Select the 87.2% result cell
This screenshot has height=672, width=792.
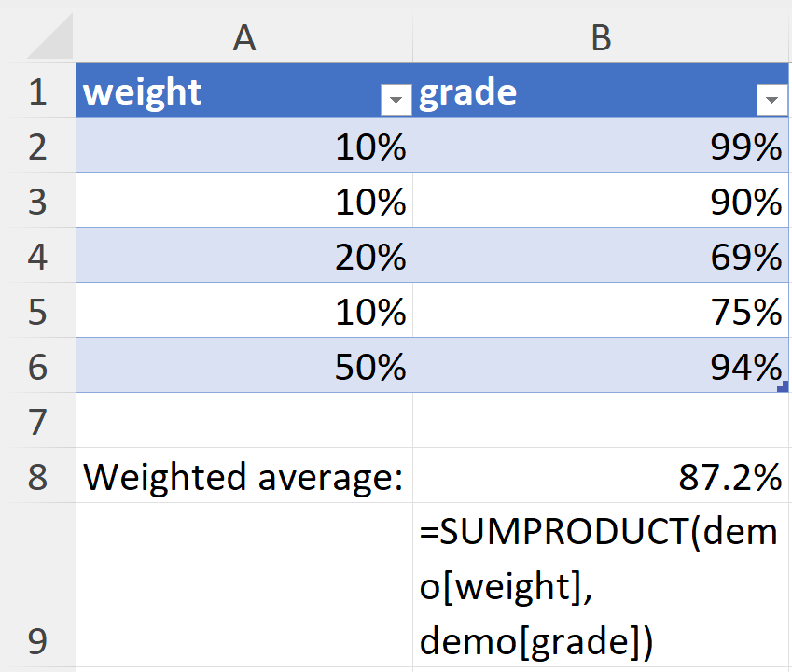pos(602,477)
